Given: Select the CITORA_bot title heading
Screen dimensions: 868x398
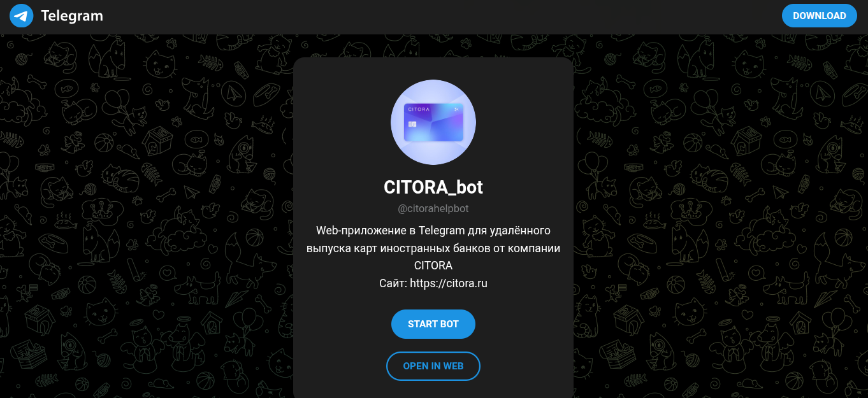Looking at the screenshot, I should 433,187.
